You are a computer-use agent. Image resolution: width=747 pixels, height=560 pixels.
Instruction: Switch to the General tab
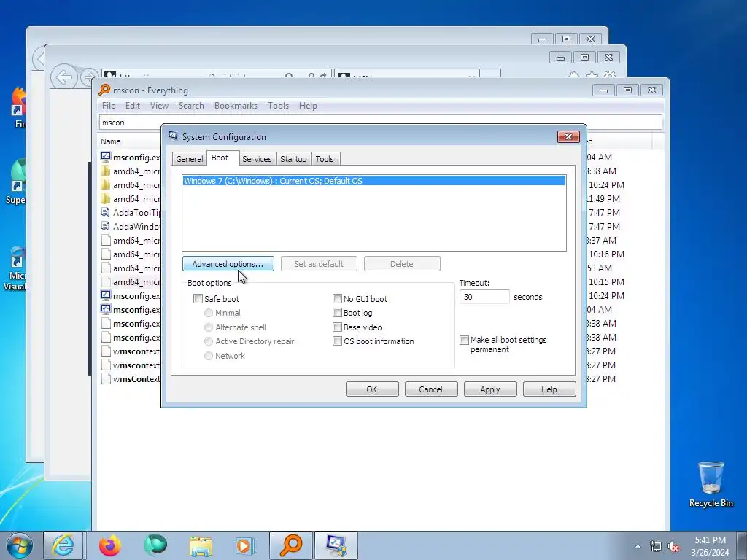coord(189,158)
